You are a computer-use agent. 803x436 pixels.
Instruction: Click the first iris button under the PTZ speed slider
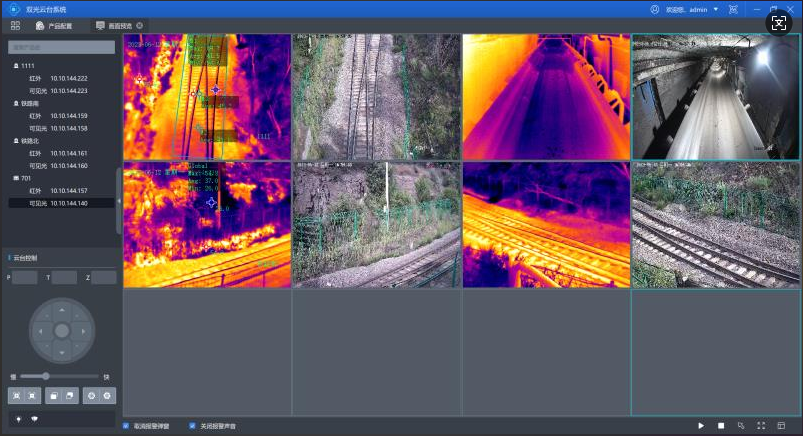pos(91,396)
